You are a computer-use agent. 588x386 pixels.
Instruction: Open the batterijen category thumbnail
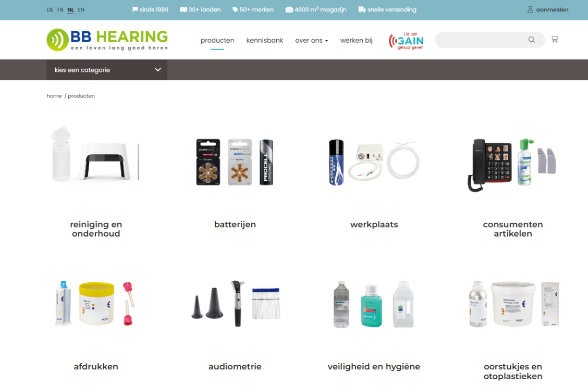[x=235, y=162]
